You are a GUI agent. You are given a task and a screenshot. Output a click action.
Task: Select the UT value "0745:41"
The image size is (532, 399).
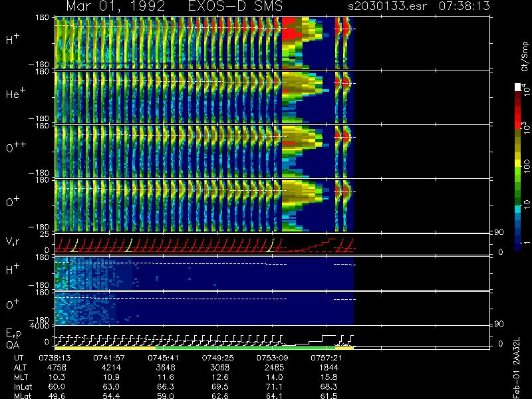coord(164,358)
